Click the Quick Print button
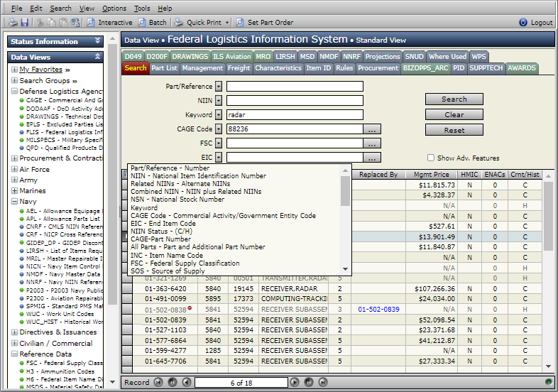The width and height of the screenshot is (558, 392). (x=198, y=23)
